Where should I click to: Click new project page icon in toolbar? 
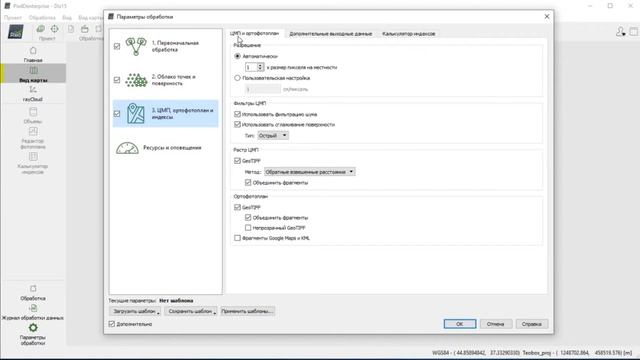[71, 29]
